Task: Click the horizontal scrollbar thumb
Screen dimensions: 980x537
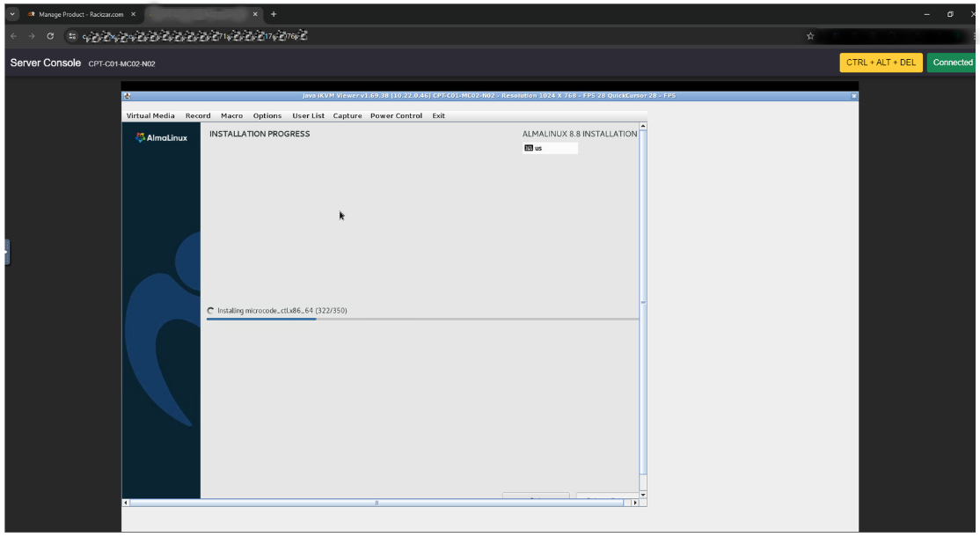Action: (x=377, y=503)
